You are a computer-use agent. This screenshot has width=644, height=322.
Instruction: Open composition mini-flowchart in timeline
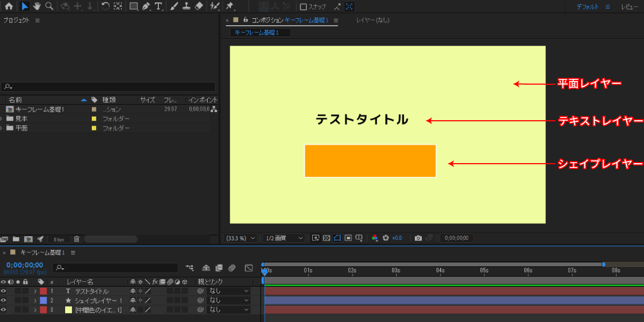pyautogui.click(x=190, y=267)
